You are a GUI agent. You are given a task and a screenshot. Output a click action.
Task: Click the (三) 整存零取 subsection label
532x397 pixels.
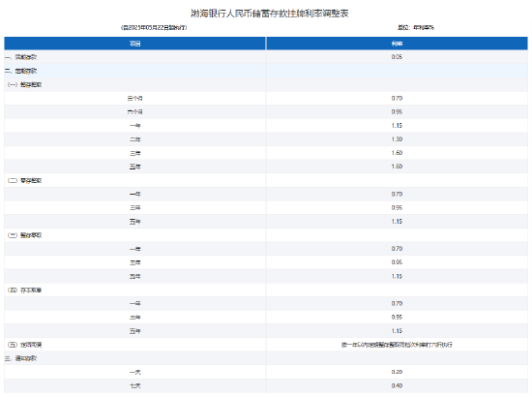pos(24,235)
